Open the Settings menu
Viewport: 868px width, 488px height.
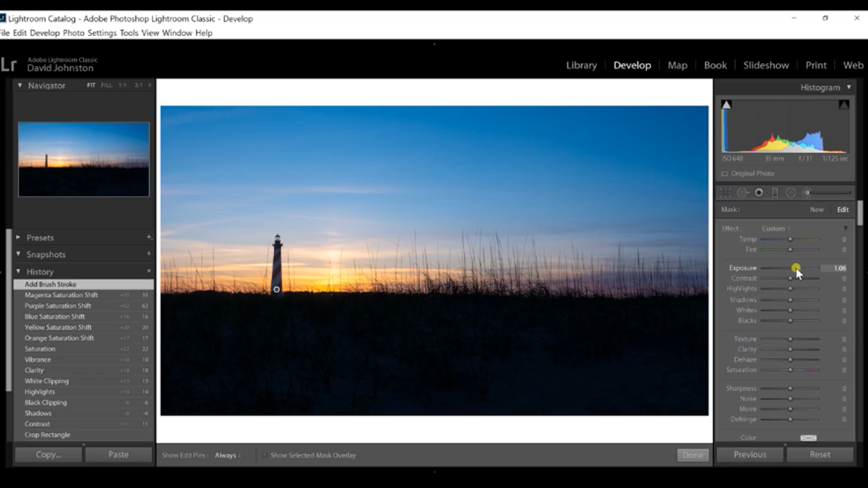tap(102, 33)
